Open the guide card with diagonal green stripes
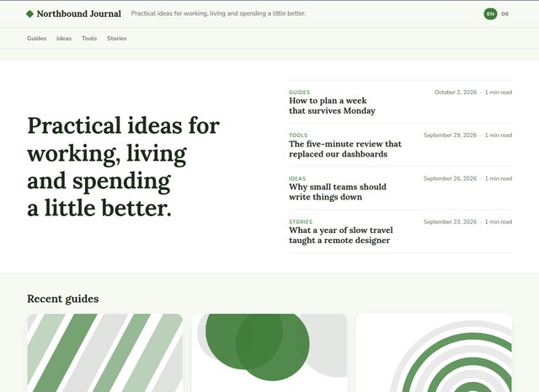 point(104,352)
